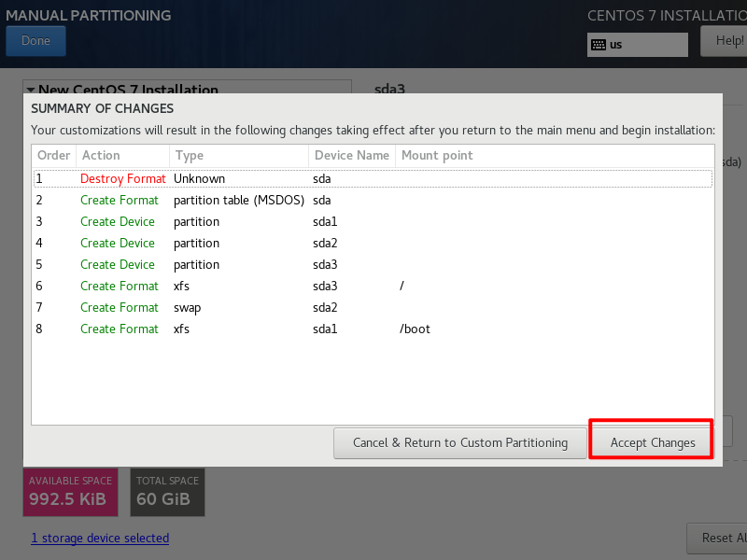The height and width of the screenshot is (560, 747).
Task: Sort by the Device Name column header
Action: click(x=352, y=155)
